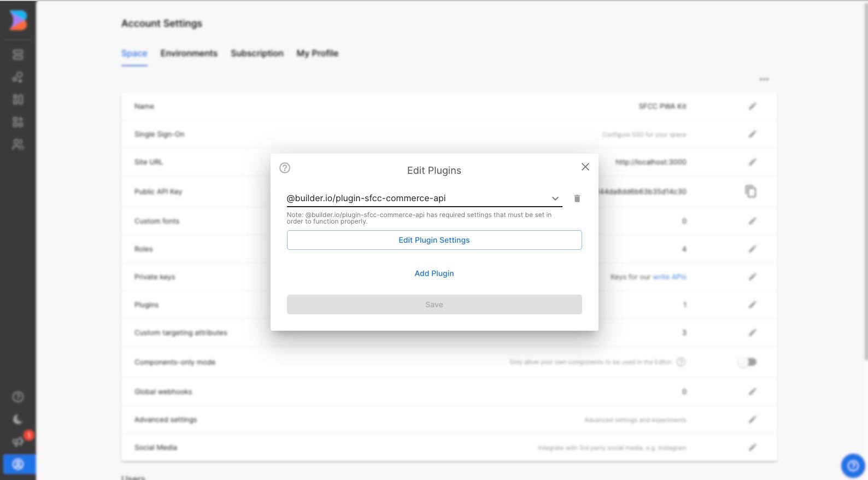
Task: Open the write APIs link
Action: click(670, 277)
